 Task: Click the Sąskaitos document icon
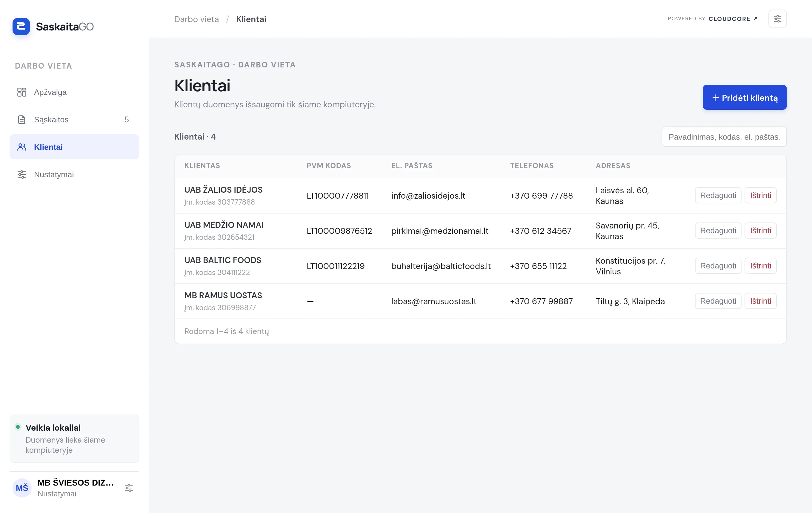click(21, 120)
